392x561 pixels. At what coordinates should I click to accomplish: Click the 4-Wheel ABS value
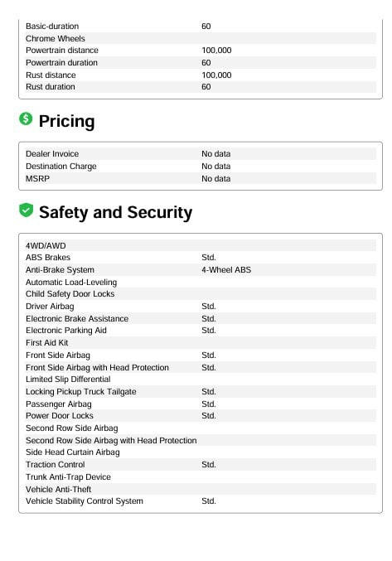pos(226,270)
